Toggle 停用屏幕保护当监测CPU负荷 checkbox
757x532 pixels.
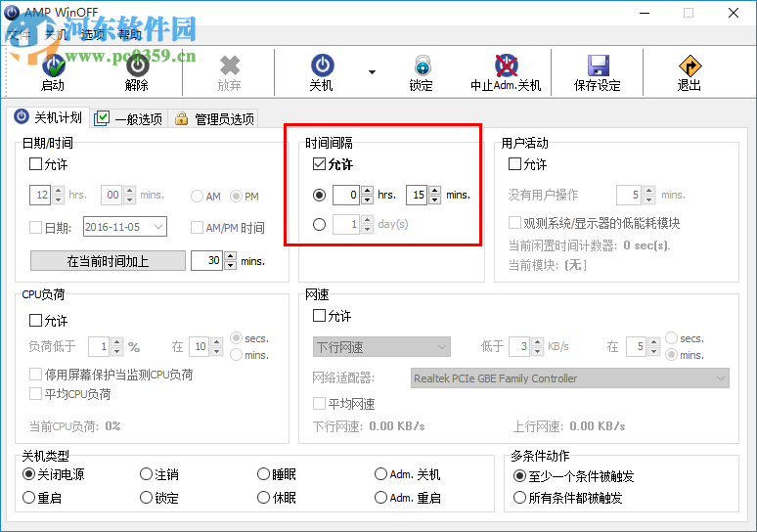(35, 375)
